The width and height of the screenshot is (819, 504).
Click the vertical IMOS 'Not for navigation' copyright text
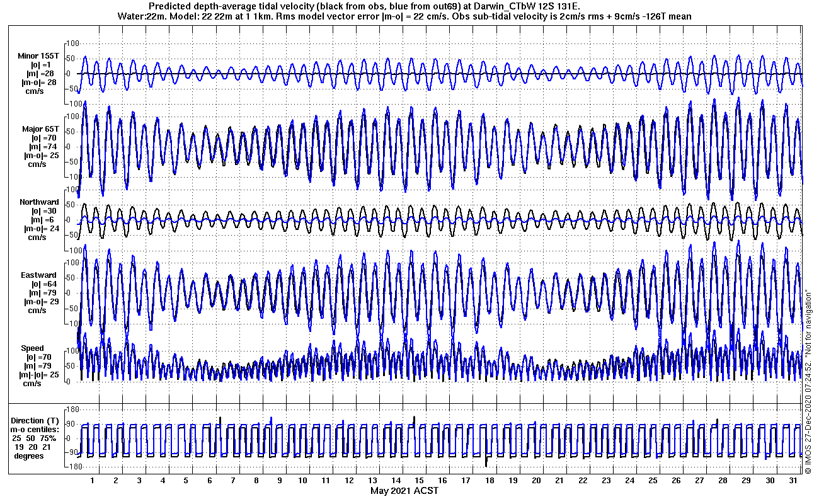pos(808,381)
